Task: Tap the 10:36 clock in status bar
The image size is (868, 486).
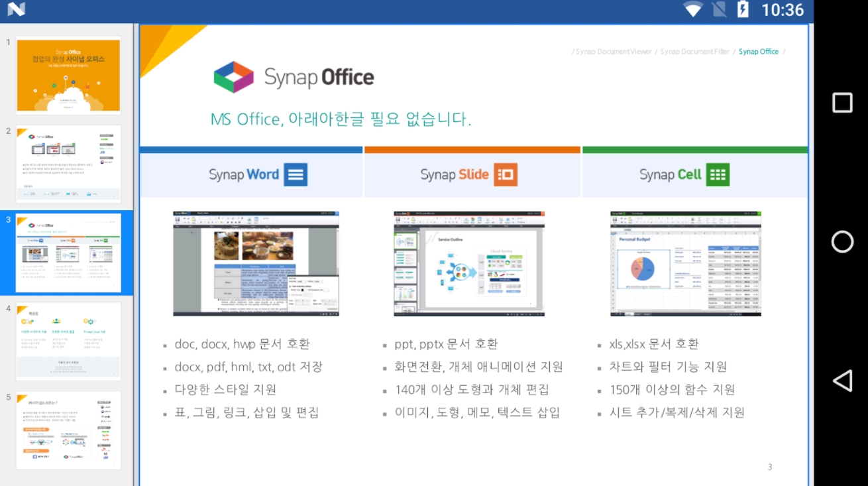Action: (783, 10)
